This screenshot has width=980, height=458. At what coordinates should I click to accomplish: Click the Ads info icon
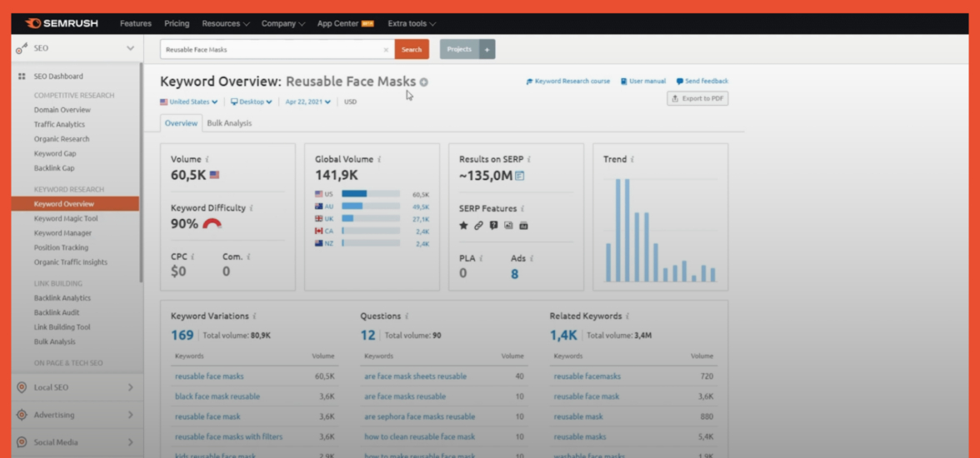coord(532,257)
